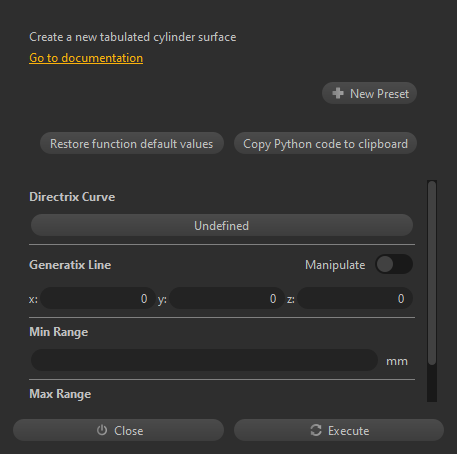Click Restore function default values button
Image resolution: width=457 pixels, height=454 pixels.
coord(132,144)
